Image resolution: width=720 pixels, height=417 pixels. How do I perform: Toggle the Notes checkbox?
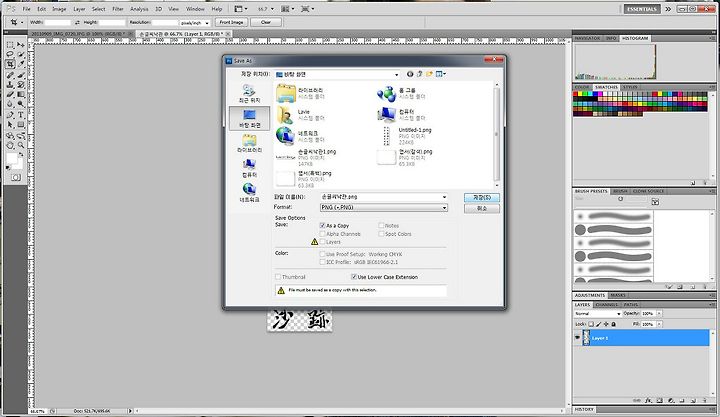point(381,225)
